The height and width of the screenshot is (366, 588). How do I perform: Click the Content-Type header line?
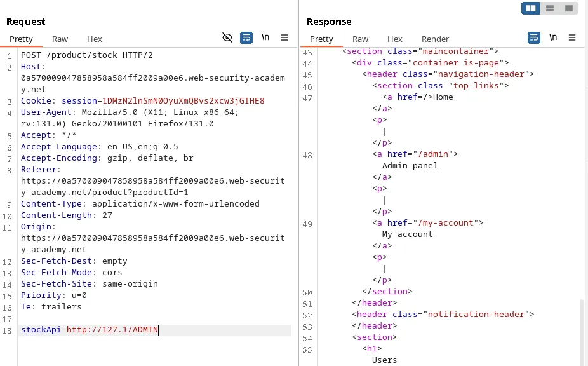pyautogui.click(x=140, y=204)
